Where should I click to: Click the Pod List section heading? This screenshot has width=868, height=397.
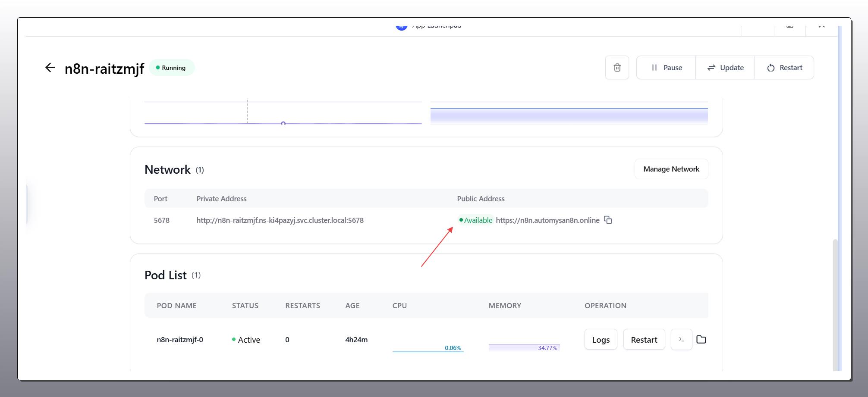click(x=166, y=275)
